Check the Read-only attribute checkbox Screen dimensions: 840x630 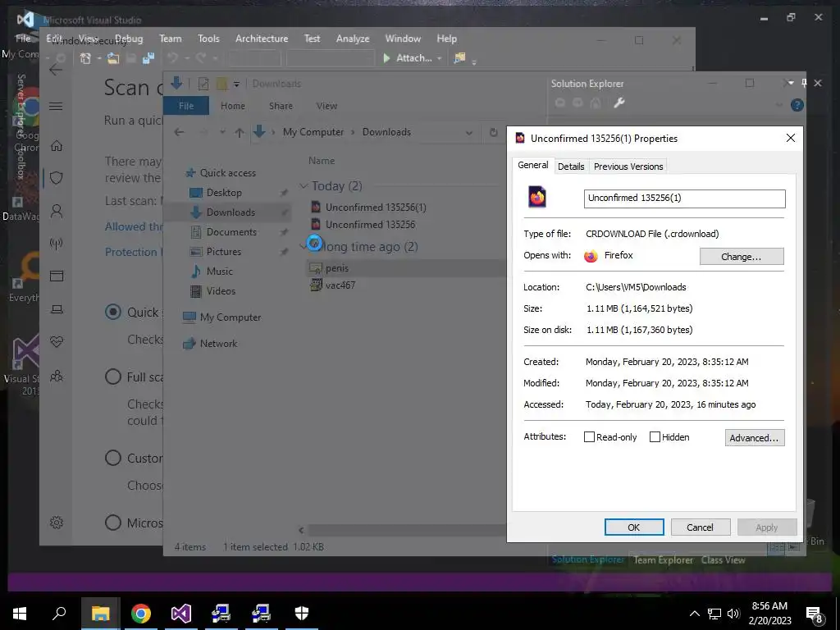point(589,437)
